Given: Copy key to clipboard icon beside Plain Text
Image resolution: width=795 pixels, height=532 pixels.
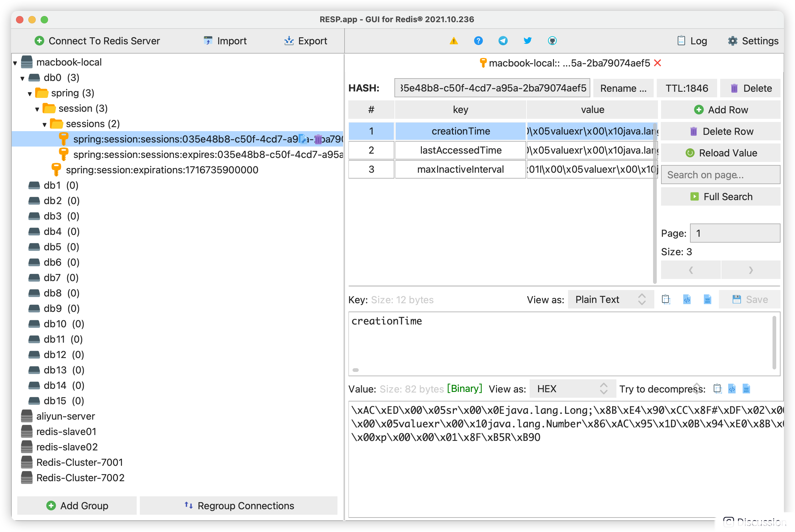Looking at the screenshot, I should coord(666,299).
